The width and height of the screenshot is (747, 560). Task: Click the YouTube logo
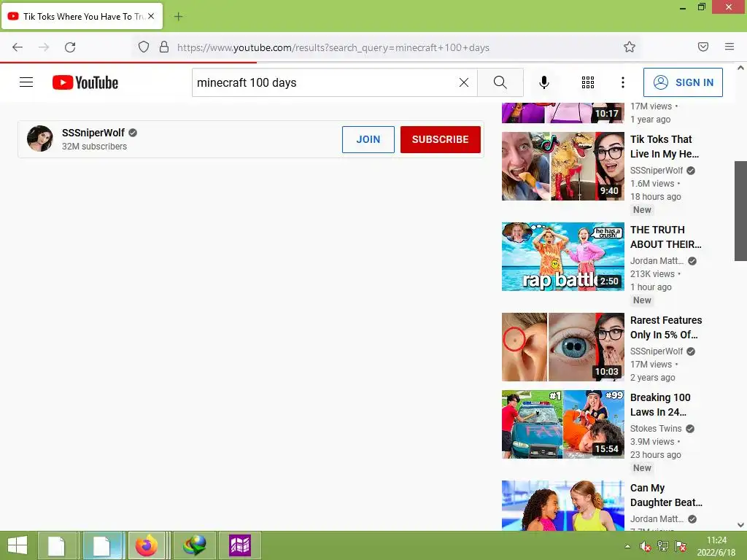click(85, 82)
